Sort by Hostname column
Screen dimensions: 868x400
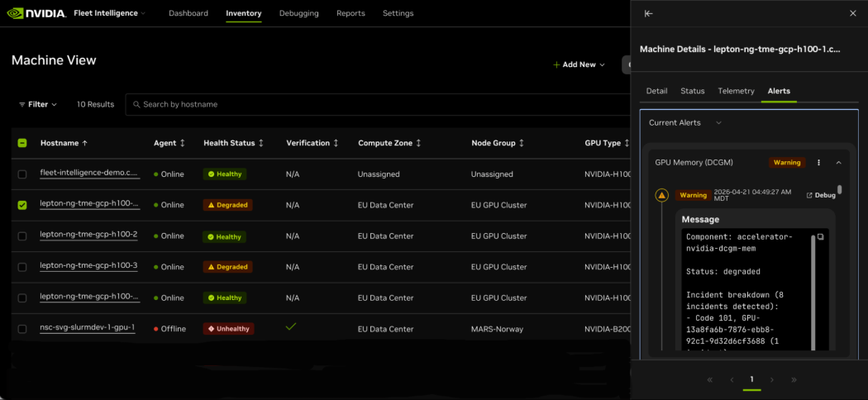click(x=64, y=143)
